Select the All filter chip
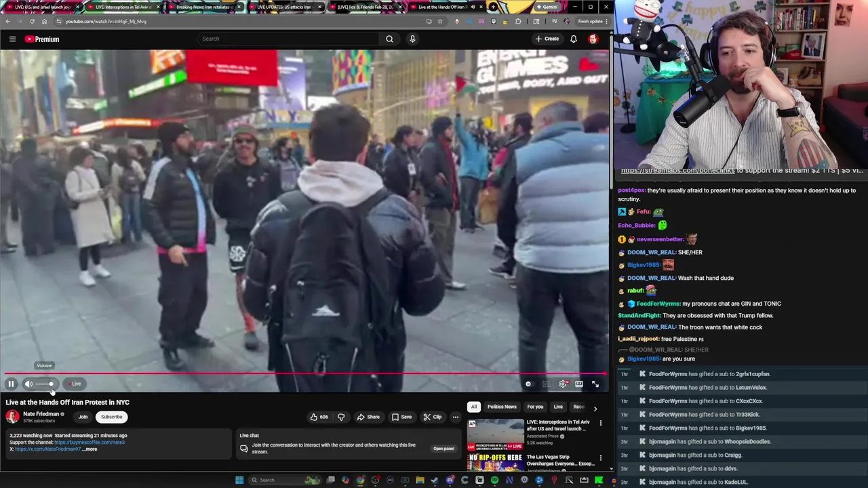 click(474, 407)
